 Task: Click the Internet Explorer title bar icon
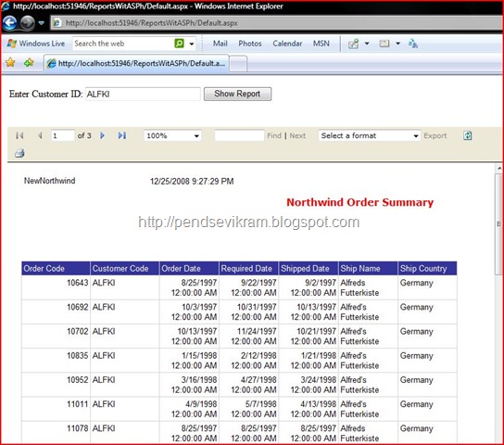tap(6, 6)
